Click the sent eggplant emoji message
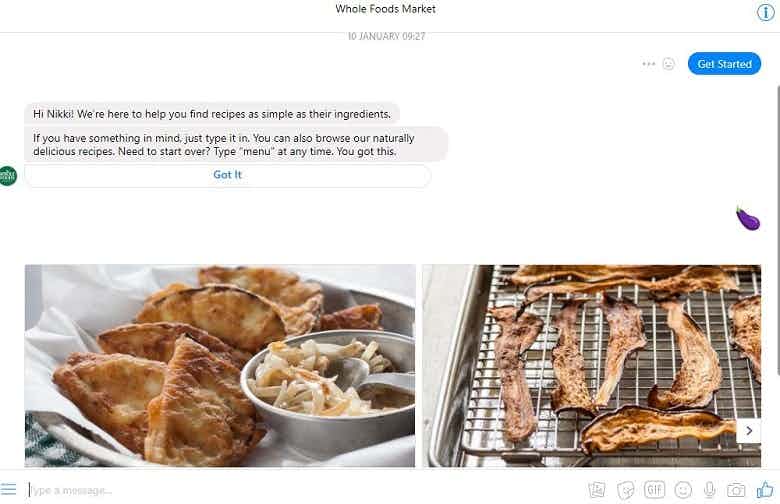Screen dimensions: 780x504 coord(747,218)
